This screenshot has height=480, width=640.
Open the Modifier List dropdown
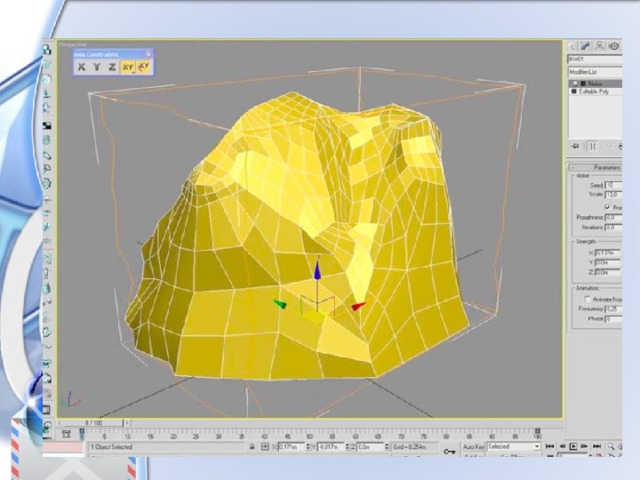coord(594,74)
